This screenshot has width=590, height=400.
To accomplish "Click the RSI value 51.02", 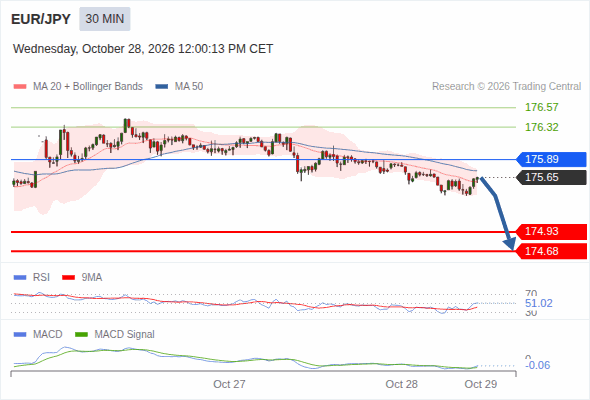I will pos(538,303).
